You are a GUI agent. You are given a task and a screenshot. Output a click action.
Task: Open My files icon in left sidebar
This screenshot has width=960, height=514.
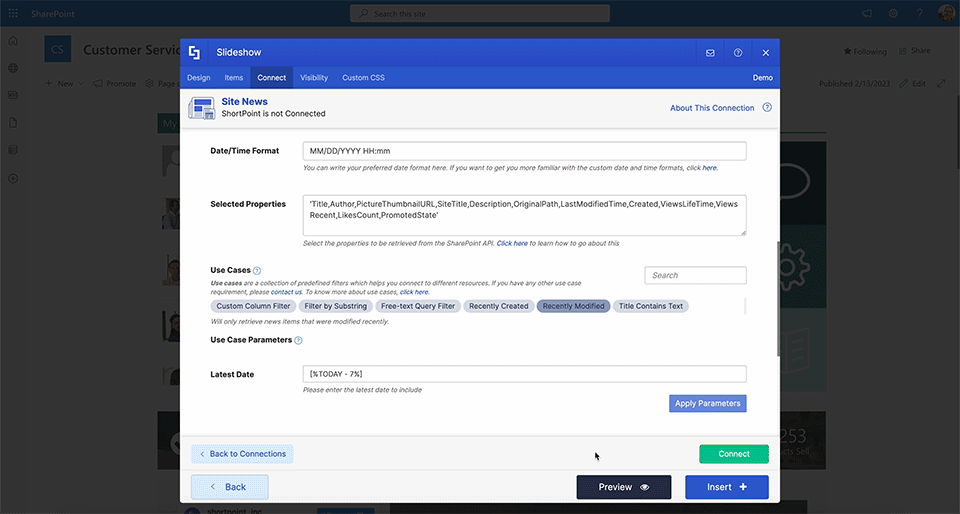[13, 122]
